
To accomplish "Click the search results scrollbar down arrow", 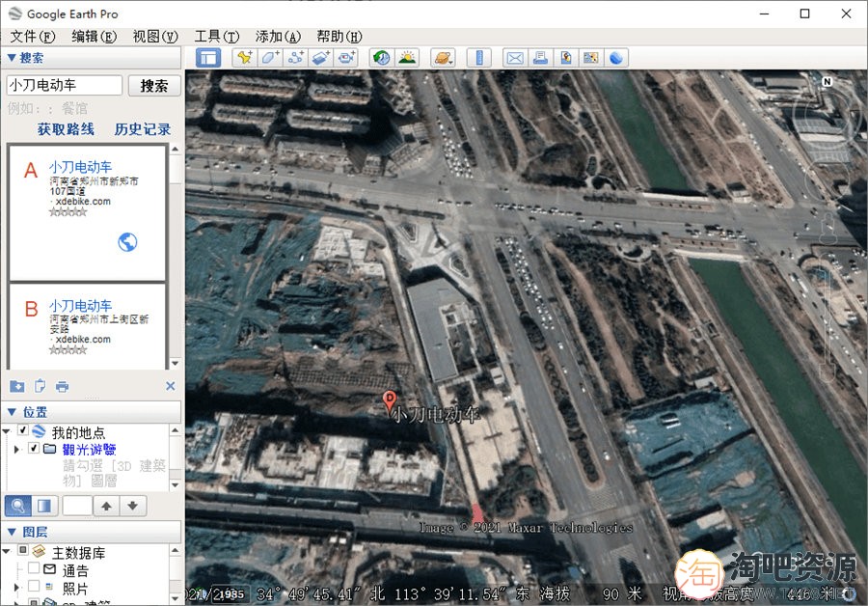I will pos(175,364).
